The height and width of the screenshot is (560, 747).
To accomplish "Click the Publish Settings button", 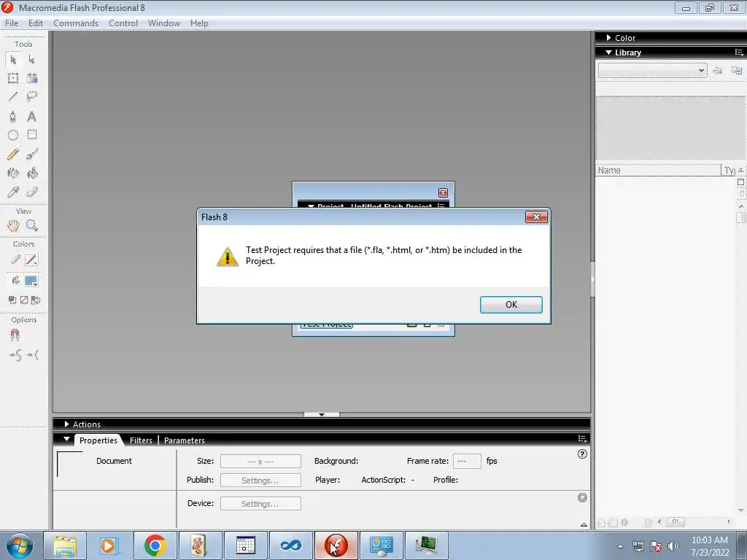I will [x=260, y=481].
